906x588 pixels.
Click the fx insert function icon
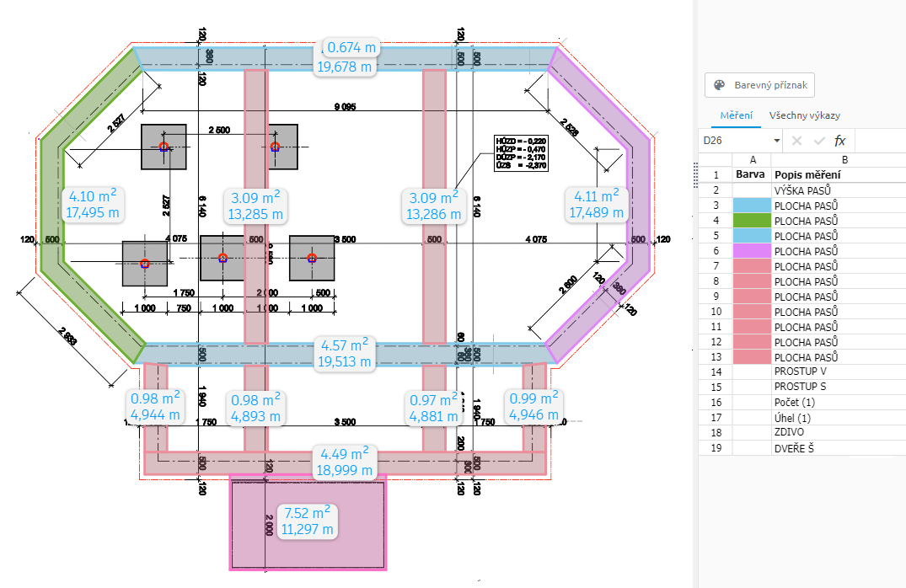pyautogui.click(x=839, y=141)
